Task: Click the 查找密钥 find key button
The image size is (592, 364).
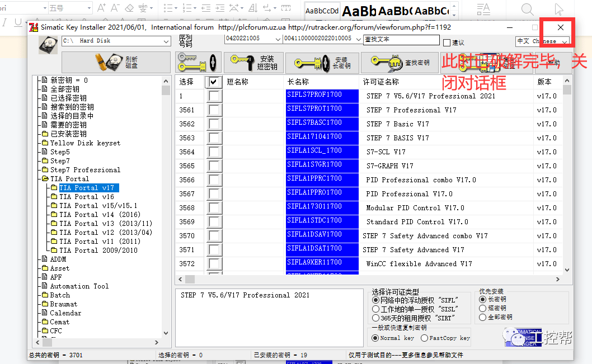Action: (400, 62)
